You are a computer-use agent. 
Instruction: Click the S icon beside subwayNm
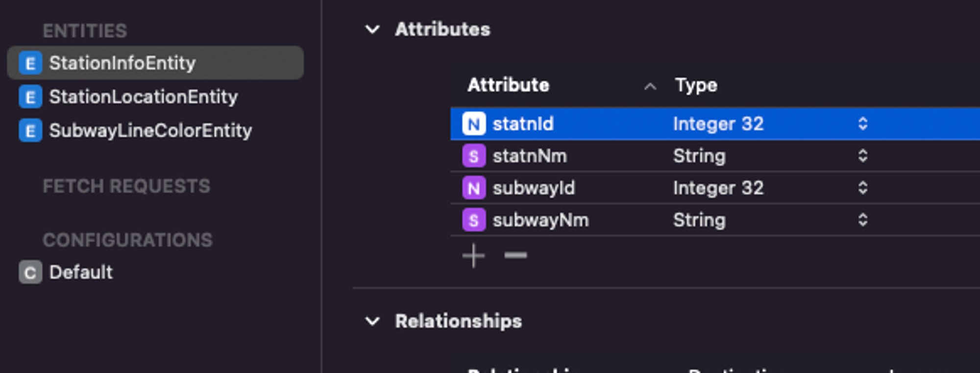click(474, 220)
